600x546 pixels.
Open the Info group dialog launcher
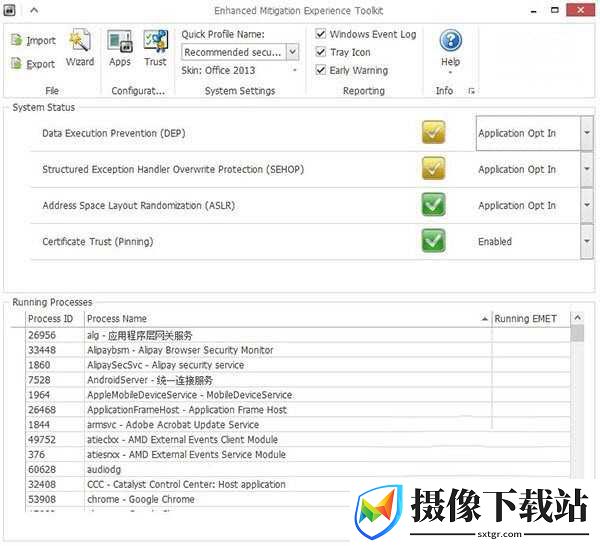tap(471, 91)
